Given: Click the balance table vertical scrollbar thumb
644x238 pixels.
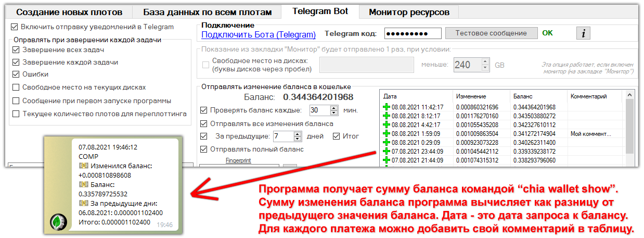Looking at the screenshot, I should 629,127.
